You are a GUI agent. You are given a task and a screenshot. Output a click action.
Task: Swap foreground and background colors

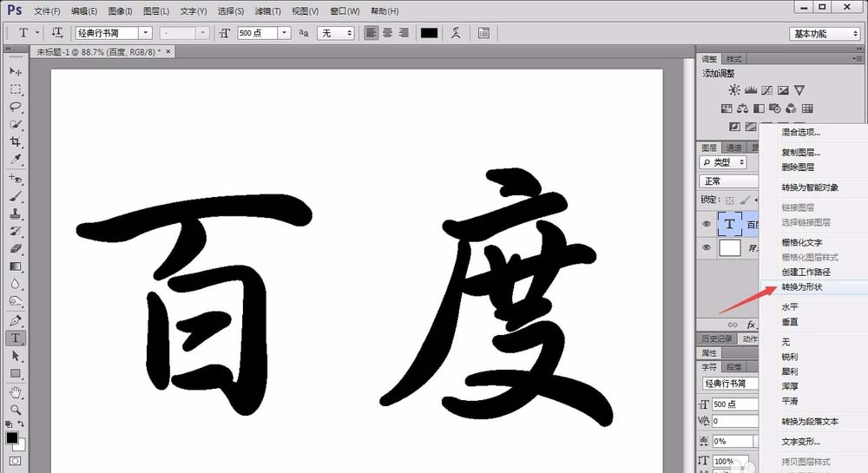click(x=21, y=424)
